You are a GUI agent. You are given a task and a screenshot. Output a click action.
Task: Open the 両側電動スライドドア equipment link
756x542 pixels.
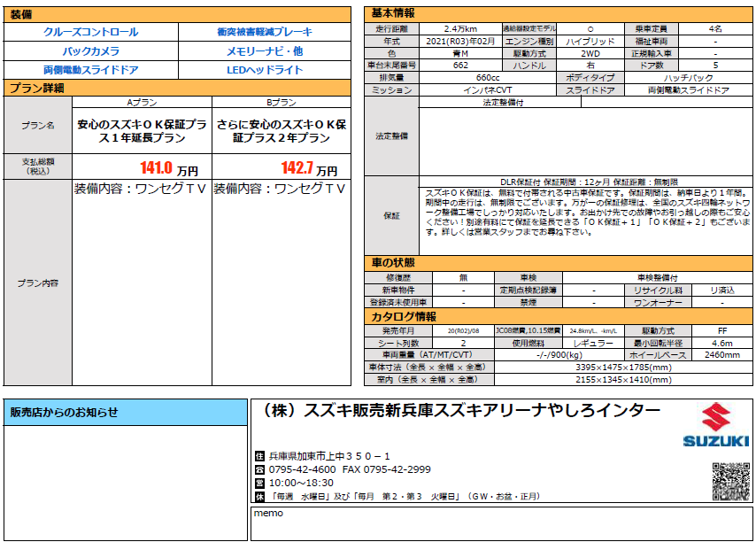pyautogui.click(x=90, y=70)
